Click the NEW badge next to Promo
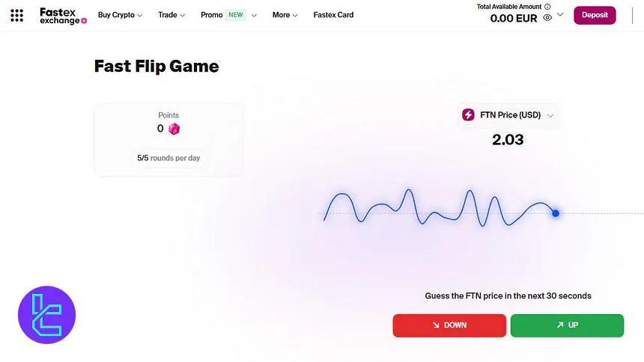Screen dimensions: 644x362 pos(236,15)
